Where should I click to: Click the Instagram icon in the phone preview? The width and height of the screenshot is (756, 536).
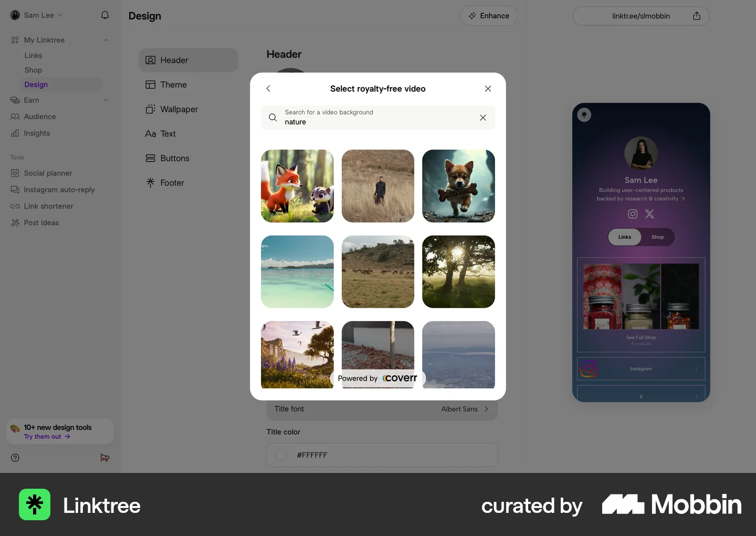pos(633,214)
